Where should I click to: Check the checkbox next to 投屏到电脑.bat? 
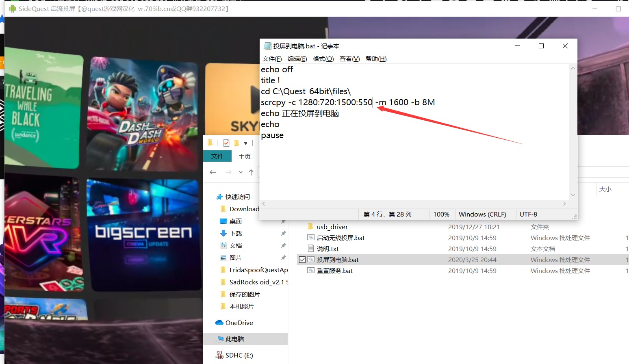(302, 260)
